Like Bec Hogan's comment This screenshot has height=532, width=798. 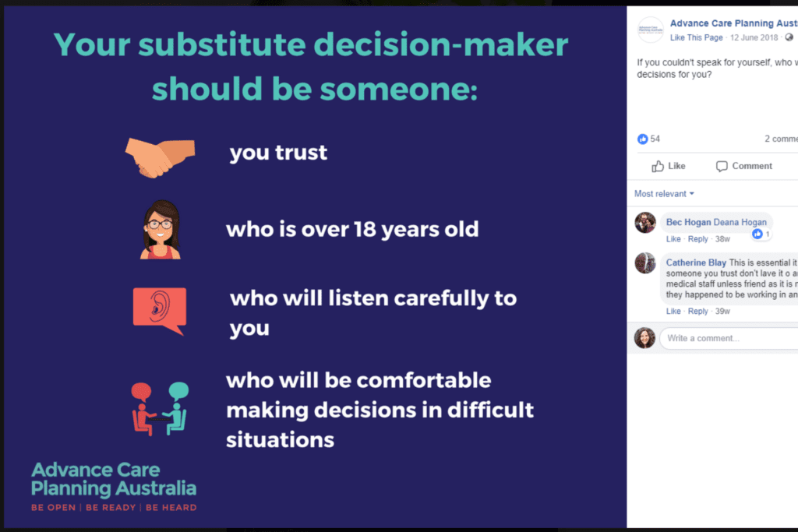tap(673, 239)
